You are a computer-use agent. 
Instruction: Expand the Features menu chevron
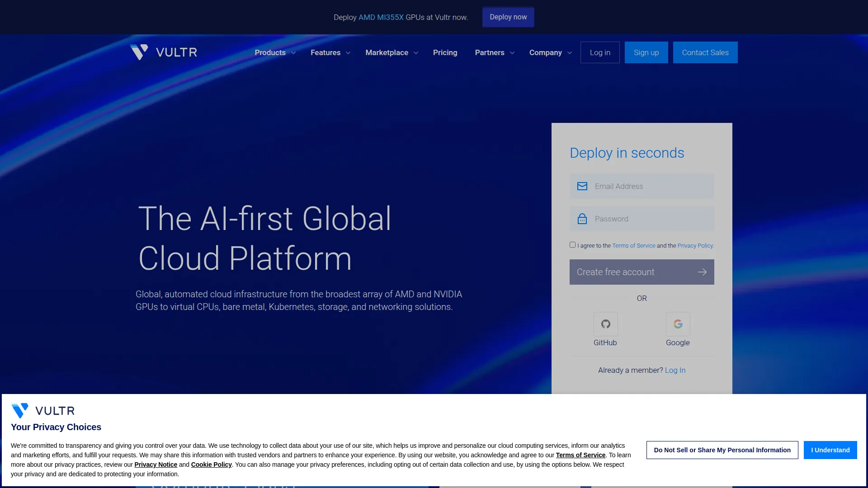[x=348, y=53]
